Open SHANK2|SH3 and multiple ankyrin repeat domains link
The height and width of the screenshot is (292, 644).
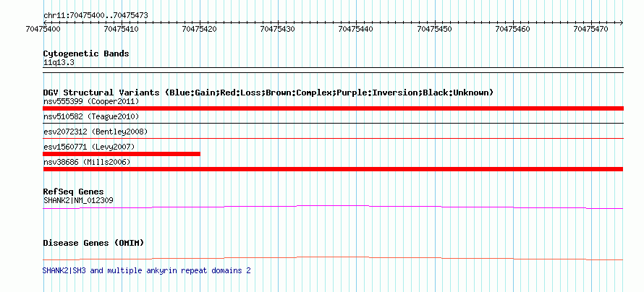point(147,270)
